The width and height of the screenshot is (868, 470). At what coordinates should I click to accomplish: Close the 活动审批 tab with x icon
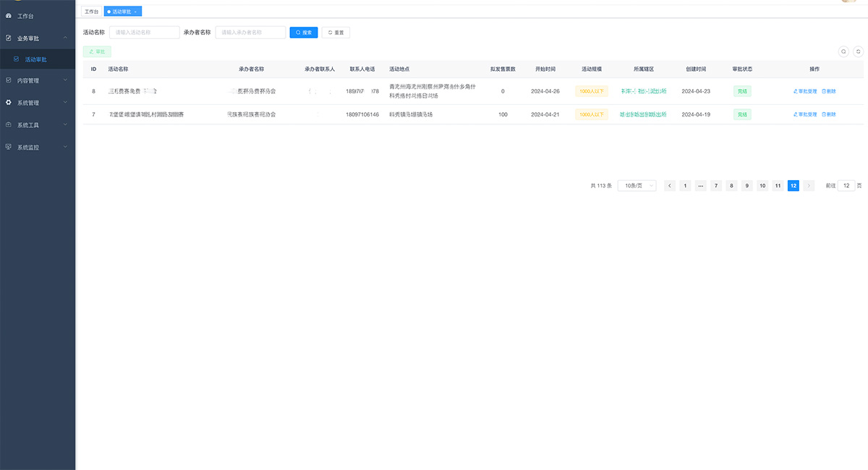click(x=136, y=12)
